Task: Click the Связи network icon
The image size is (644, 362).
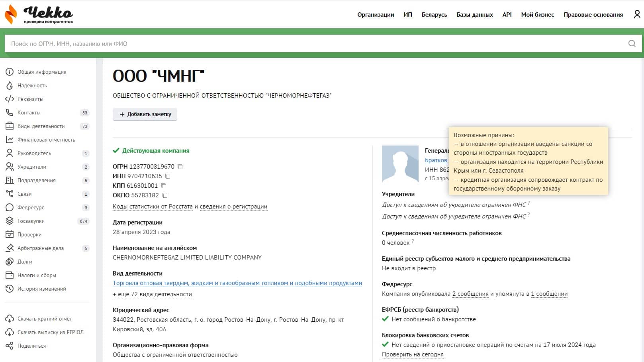Action: click(10, 194)
